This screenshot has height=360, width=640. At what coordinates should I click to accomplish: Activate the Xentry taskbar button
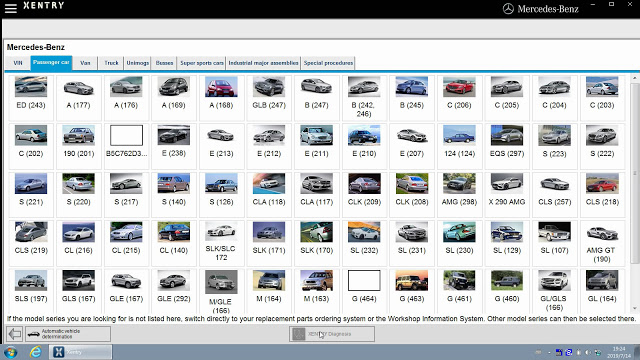[80, 352]
